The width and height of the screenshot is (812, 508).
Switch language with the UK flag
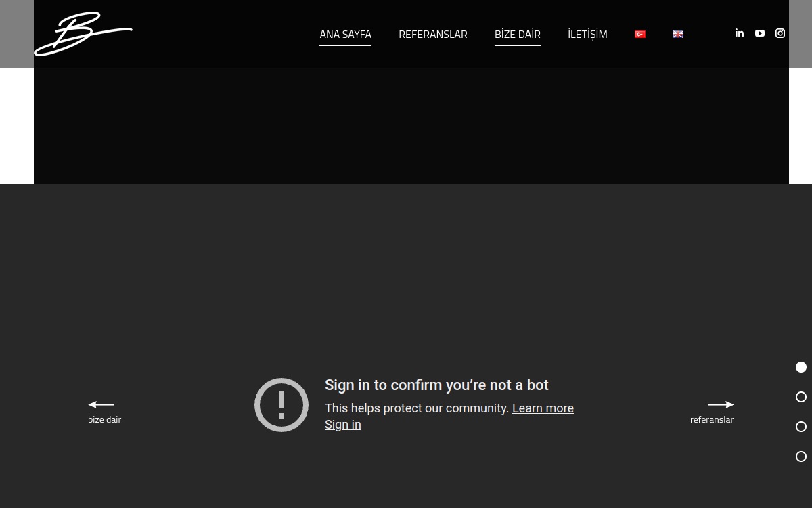[x=678, y=34]
